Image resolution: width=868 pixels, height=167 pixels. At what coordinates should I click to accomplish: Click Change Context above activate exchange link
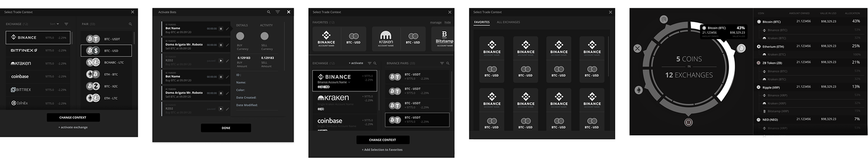click(73, 117)
